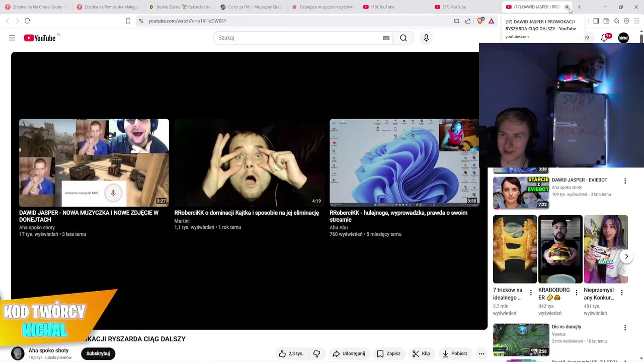The height and width of the screenshot is (362, 644).
Task: Save video with Zapisz button
Action: point(388,353)
